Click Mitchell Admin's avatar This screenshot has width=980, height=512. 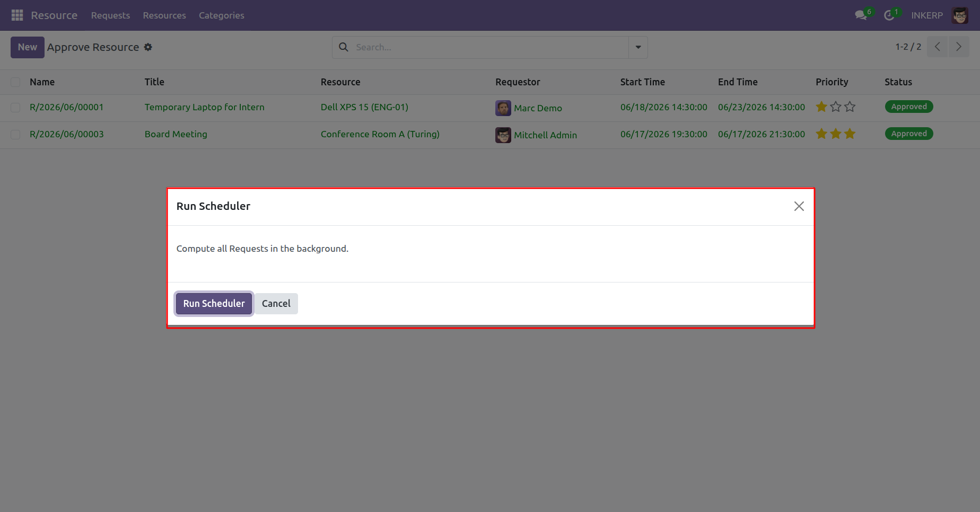[503, 135]
